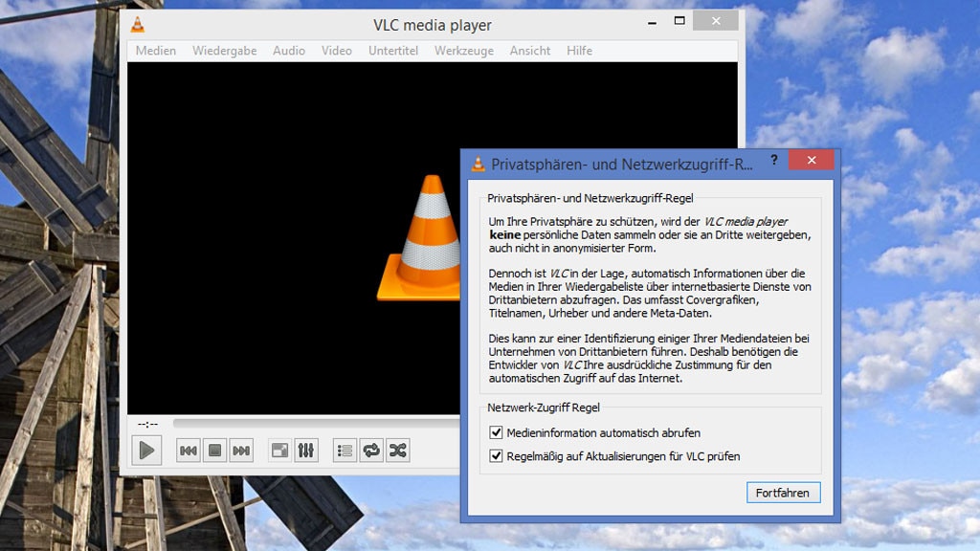Click the Fortfahren button
This screenshot has width=980, height=551.
coord(783,493)
